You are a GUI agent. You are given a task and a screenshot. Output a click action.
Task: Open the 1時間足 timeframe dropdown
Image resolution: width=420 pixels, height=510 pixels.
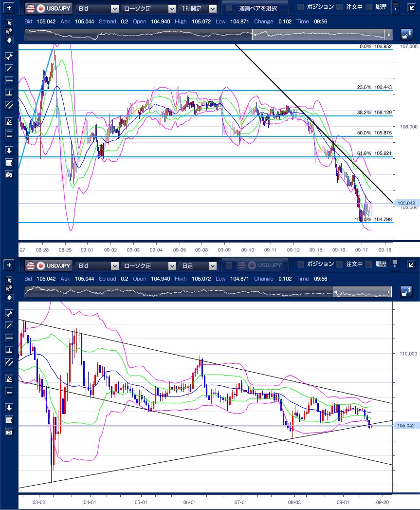(x=198, y=8)
